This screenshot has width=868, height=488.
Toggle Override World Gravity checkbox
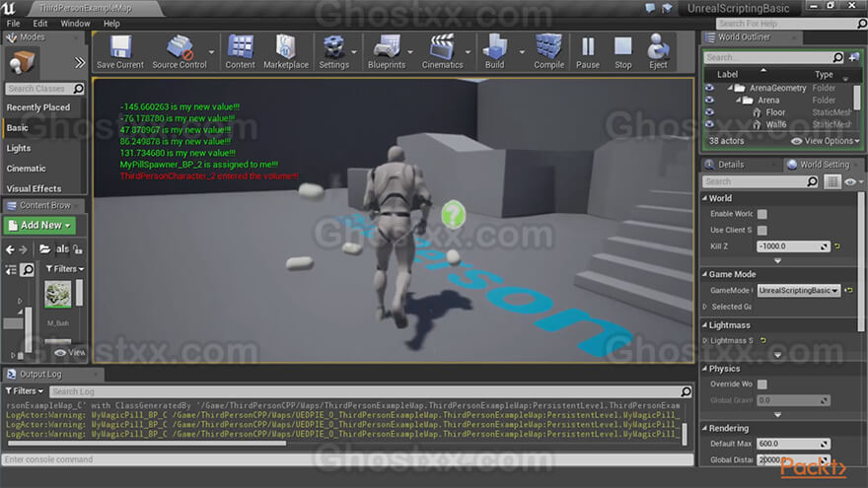tap(762, 383)
